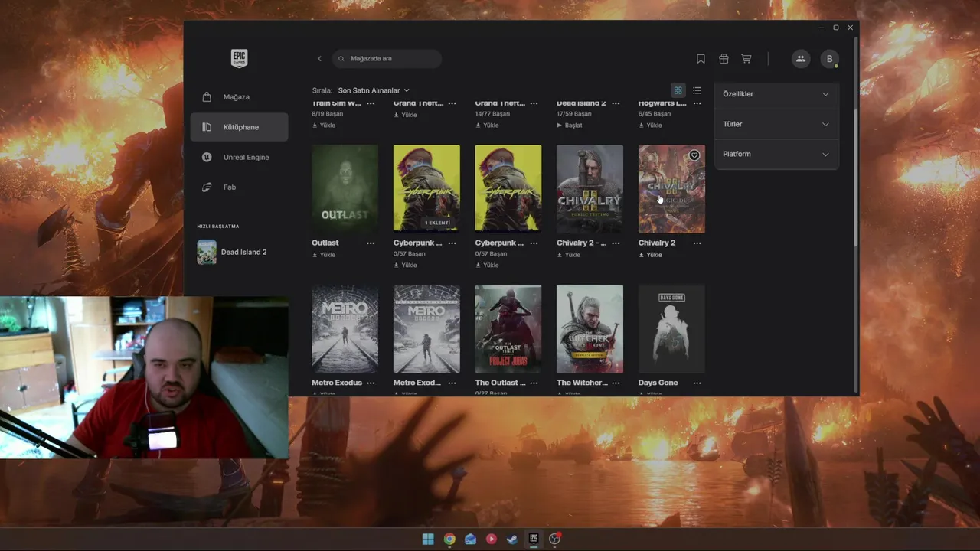Open the friends list icon
Image resolution: width=980 pixels, height=551 pixels.
click(801, 58)
